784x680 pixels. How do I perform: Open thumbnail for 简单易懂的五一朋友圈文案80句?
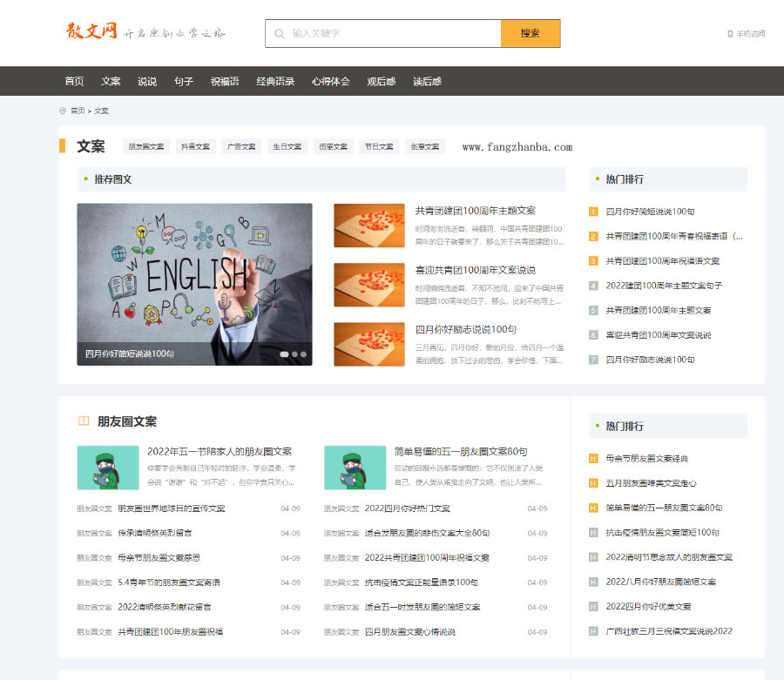pos(355,468)
